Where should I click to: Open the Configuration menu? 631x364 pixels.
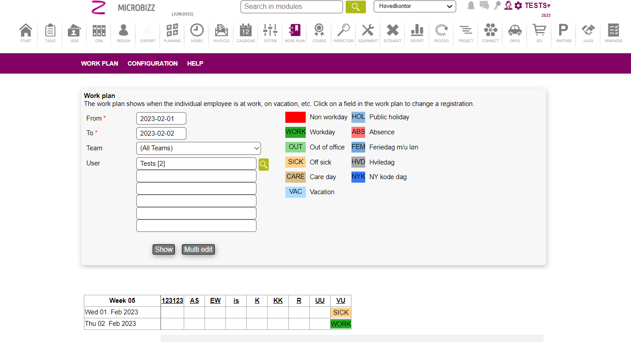(153, 63)
